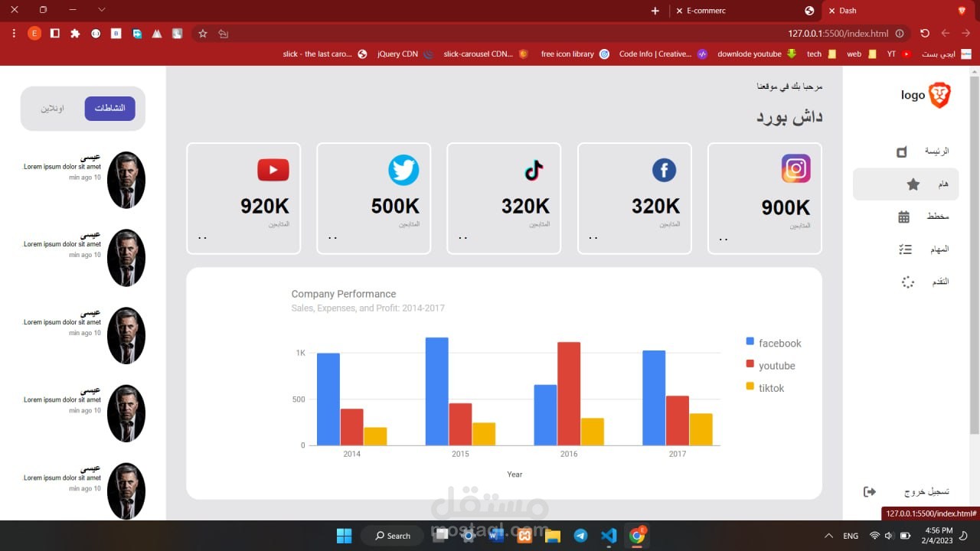Click the YouTube icon on the 920K card
The width and height of the screenshot is (980, 551).
tap(273, 170)
